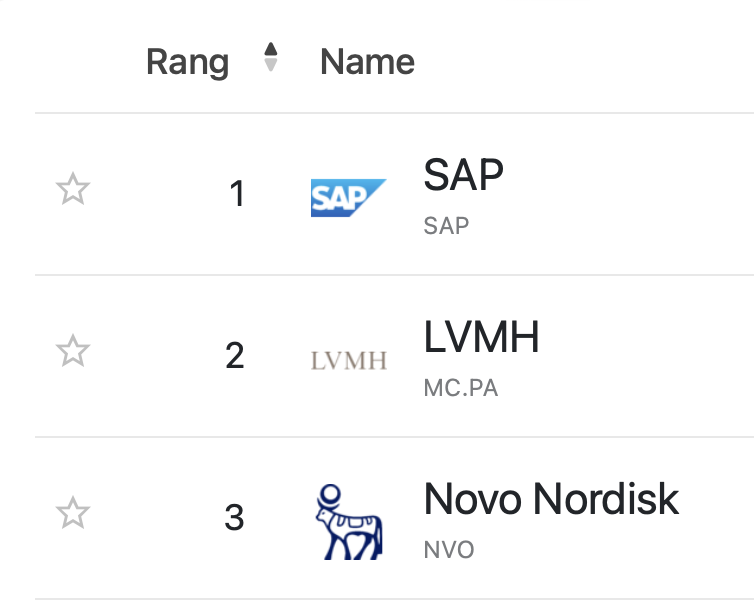This screenshot has height=606, width=754.
Task: Select the MC.PA ticker symbol
Action: pyautogui.click(x=460, y=387)
